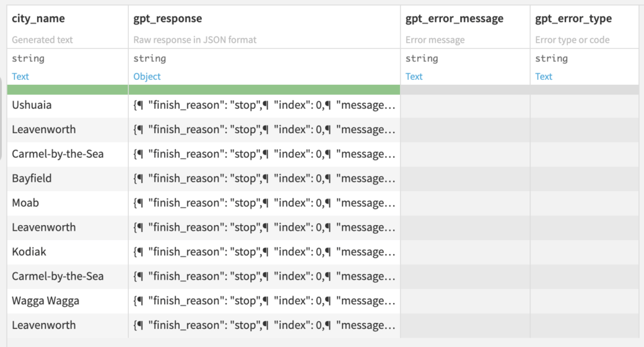Open the Object meaning under gpt_response

pos(147,77)
